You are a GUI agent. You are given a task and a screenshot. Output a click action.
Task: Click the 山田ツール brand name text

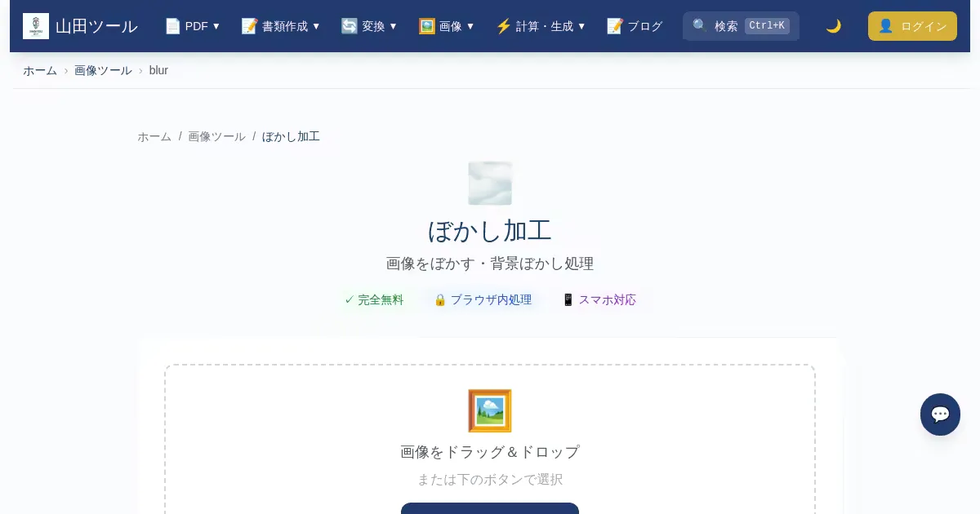[96, 26]
